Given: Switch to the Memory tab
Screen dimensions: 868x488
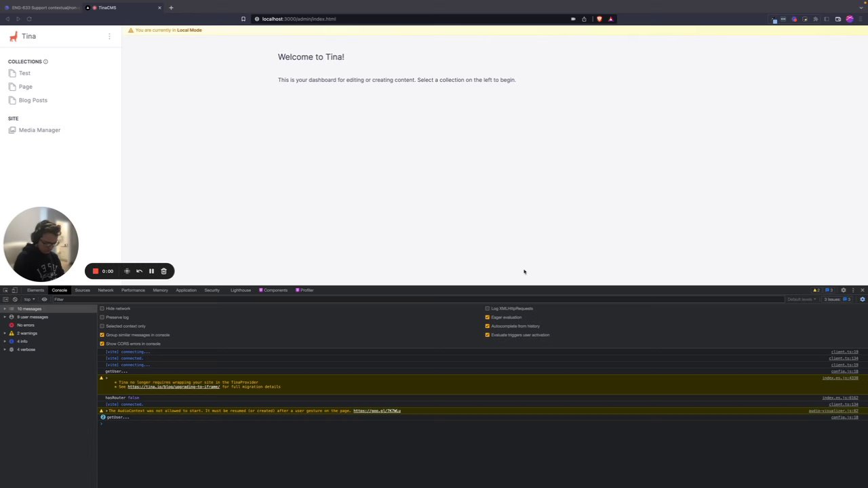Looking at the screenshot, I should (x=160, y=290).
